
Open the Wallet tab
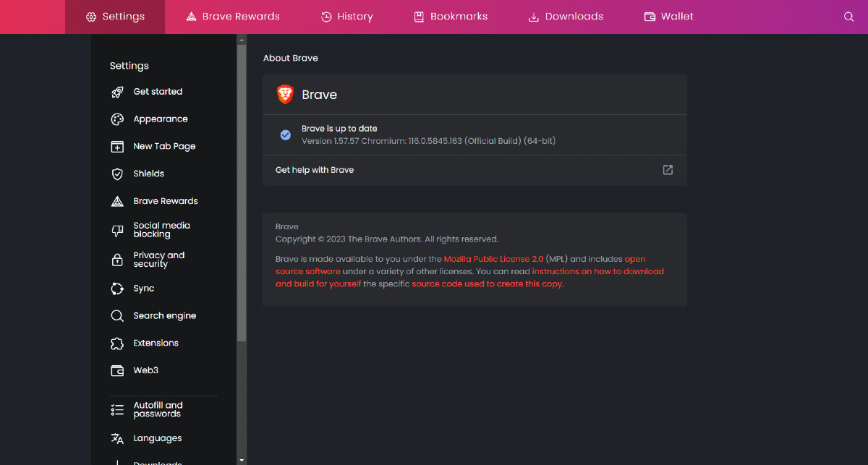click(x=668, y=17)
